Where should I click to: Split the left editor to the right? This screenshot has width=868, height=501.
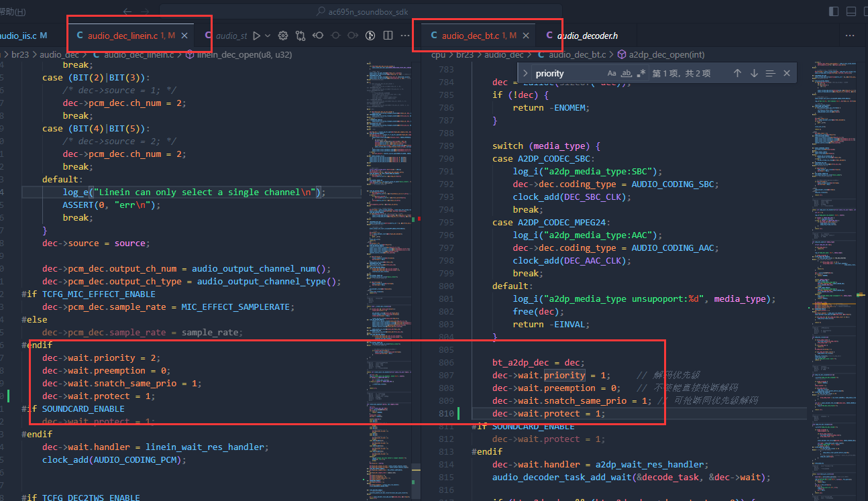pos(388,36)
